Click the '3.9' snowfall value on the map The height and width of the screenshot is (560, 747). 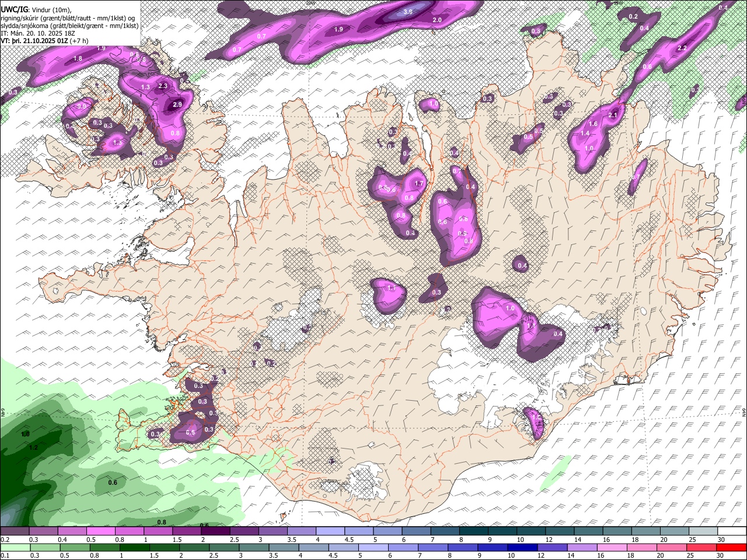(x=408, y=12)
